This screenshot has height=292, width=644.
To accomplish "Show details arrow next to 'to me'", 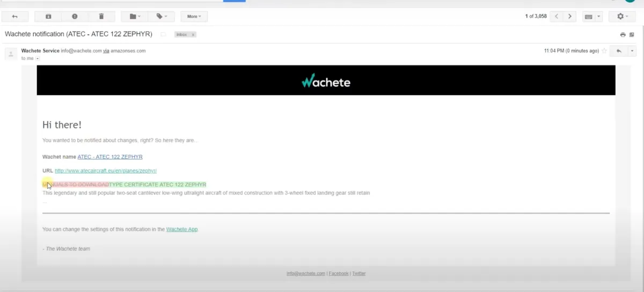I will pyautogui.click(x=38, y=58).
